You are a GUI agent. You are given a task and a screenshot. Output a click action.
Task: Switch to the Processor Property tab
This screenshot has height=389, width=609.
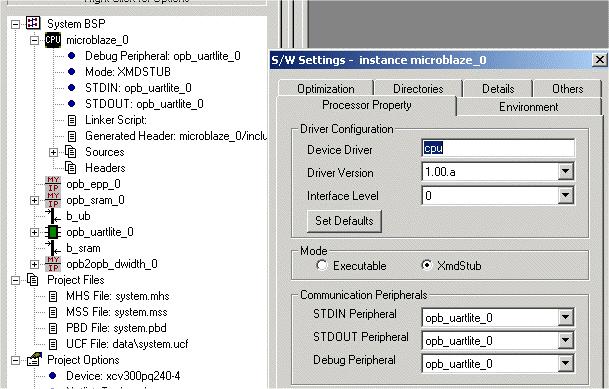point(366,105)
